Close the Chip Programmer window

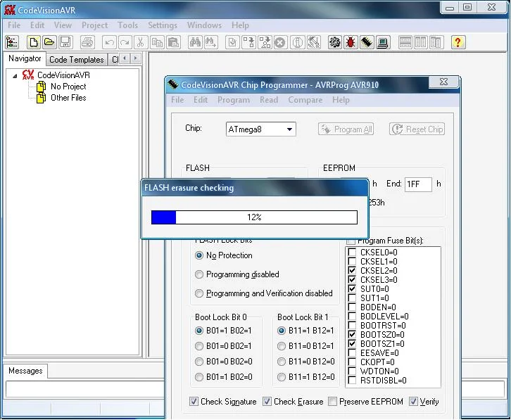[443, 82]
